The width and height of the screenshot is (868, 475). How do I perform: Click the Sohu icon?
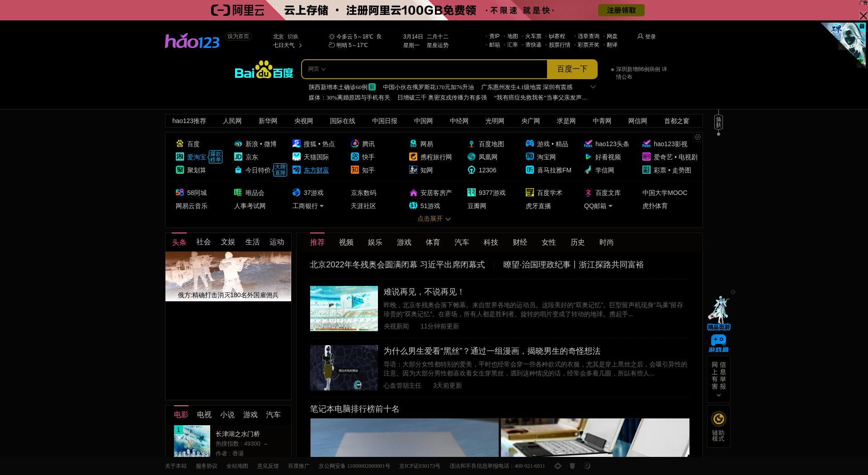pyautogui.click(x=297, y=144)
